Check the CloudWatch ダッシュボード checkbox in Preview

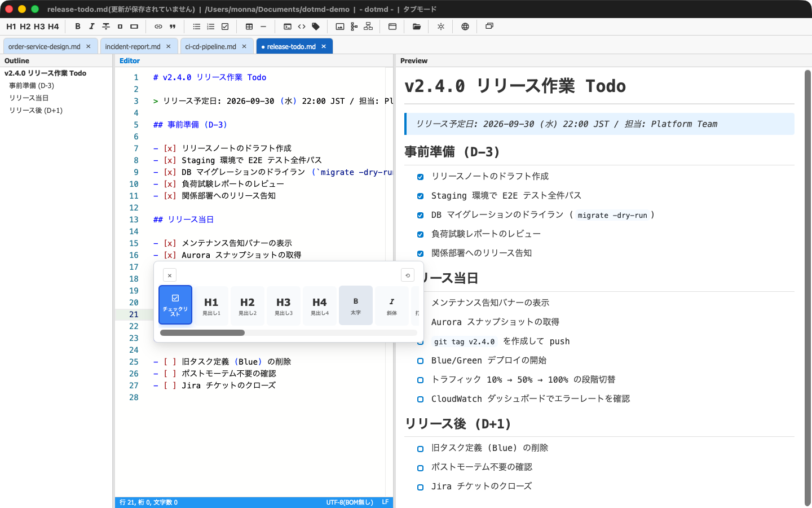pyautogui.click(x=420, y=399)
